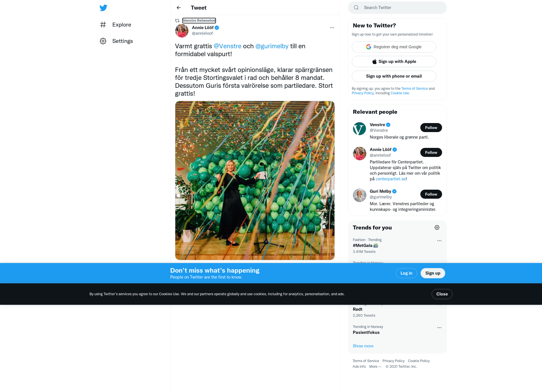This screenshot has height=392, width=542.
Task: Open more options for #MetGala trend
Action: (x=439, y=241)
